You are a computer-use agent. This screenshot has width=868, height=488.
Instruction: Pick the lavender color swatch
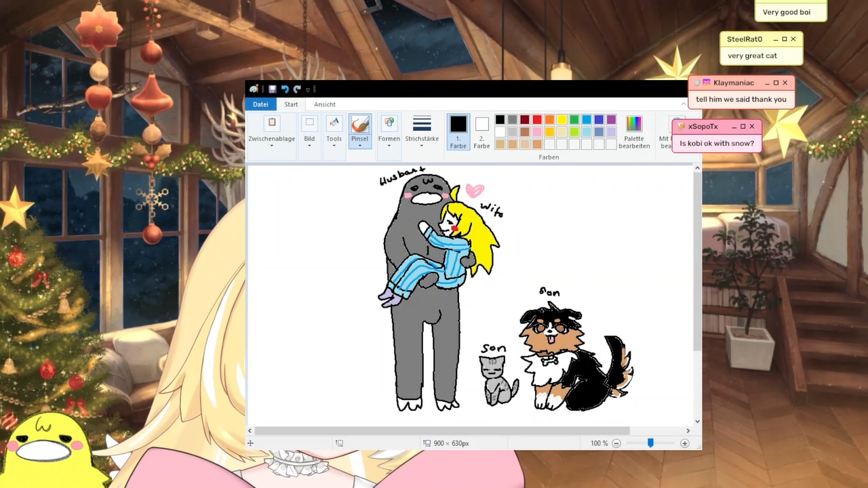click(612, 132)
